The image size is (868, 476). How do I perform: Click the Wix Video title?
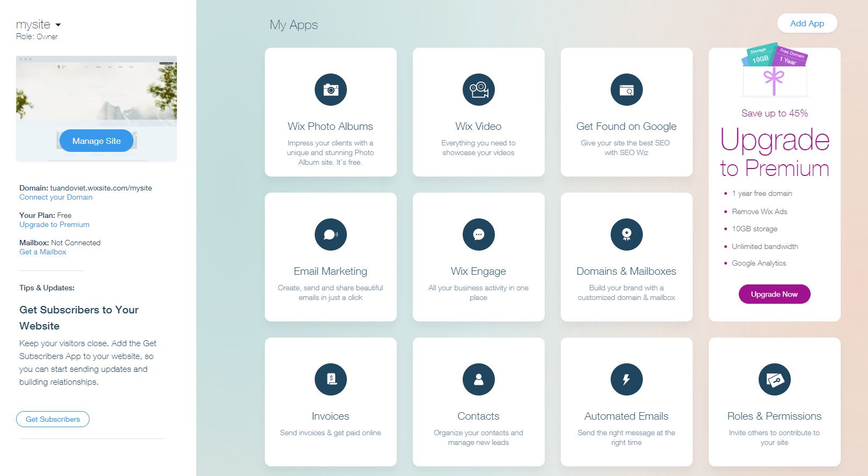[478, 126]
